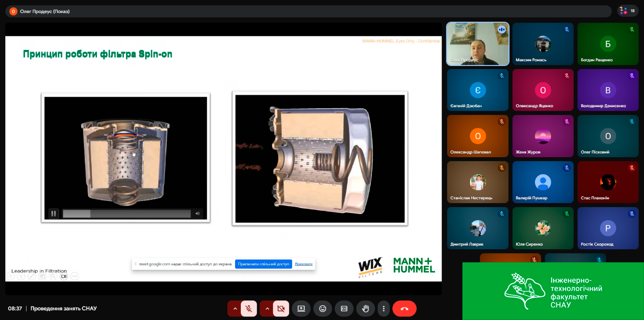Screen dimensions: 644x320
Task: Click the zoom magnifier in slide controls
Action: [x=53, y=276]
